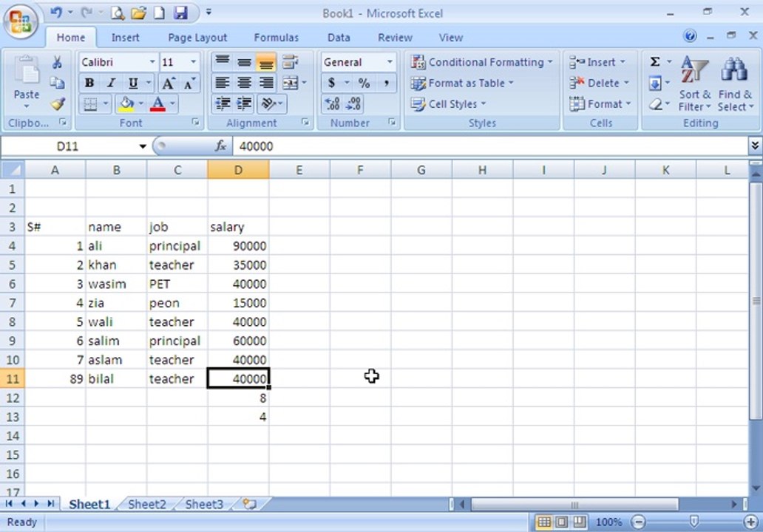The image size is (763, 532).
Task: Click the zoom slider handle
Action: (x=694, y=522)
